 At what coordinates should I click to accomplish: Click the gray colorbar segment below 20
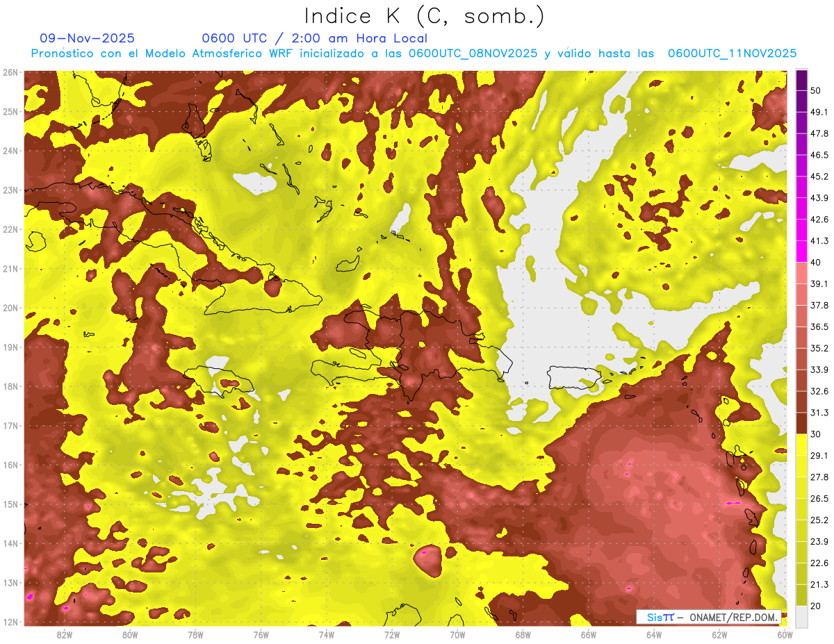(x=801, y=616)
